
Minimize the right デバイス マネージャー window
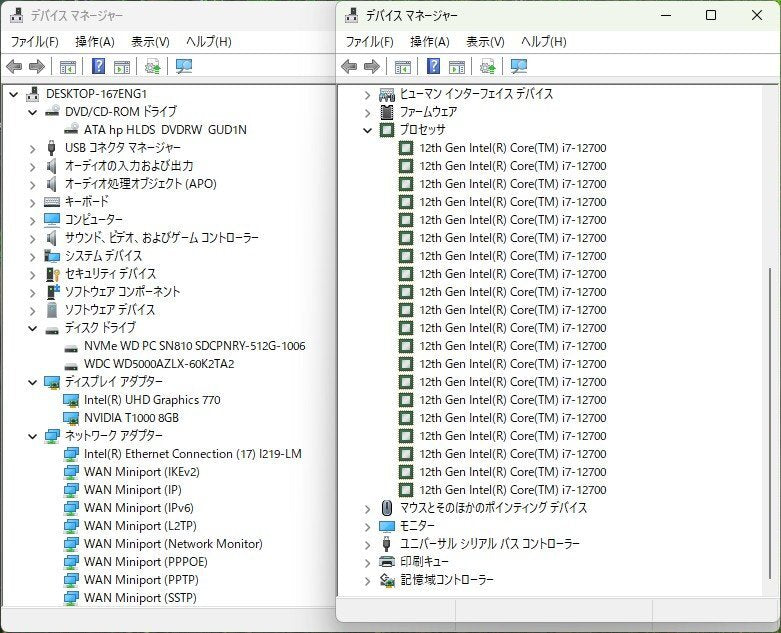(x=666, y=15)
